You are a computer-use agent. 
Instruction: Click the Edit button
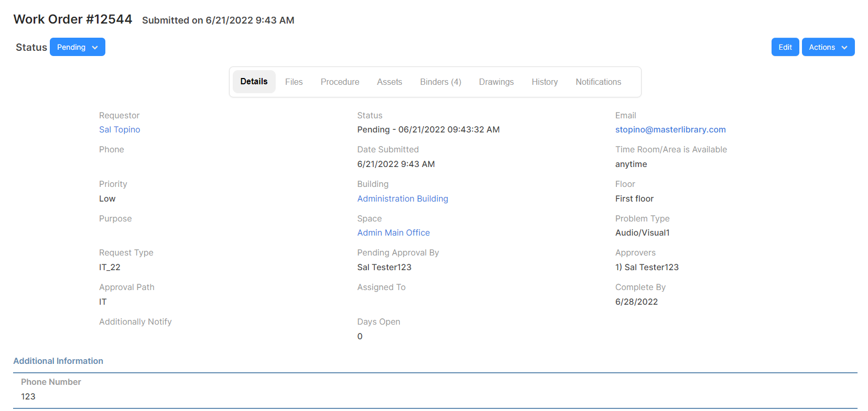pos(785,47)
